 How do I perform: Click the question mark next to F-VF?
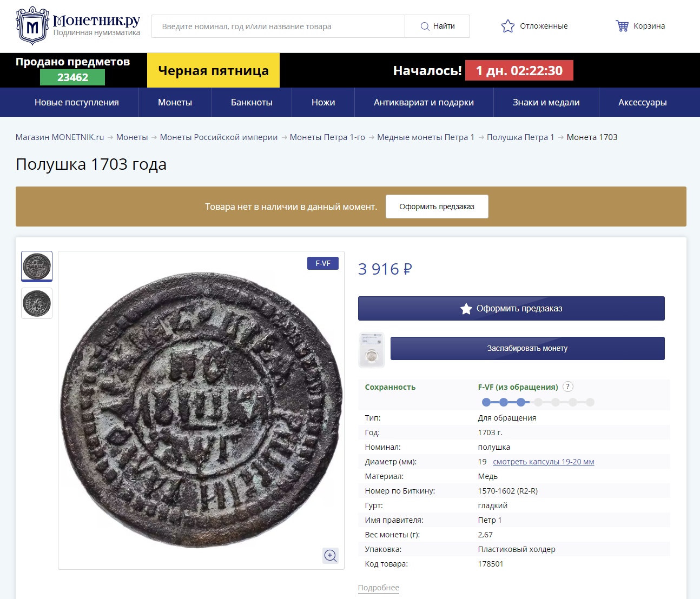tap(567, 387)
